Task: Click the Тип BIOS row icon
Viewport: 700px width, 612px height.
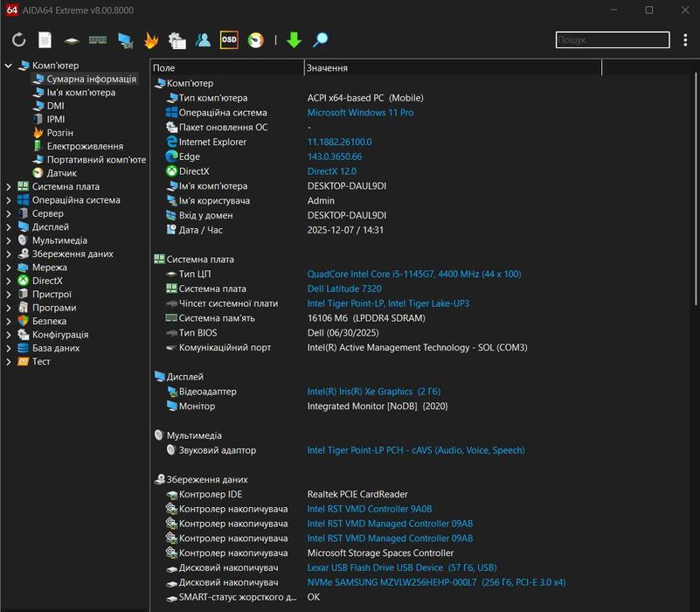Action: [171, 333]
